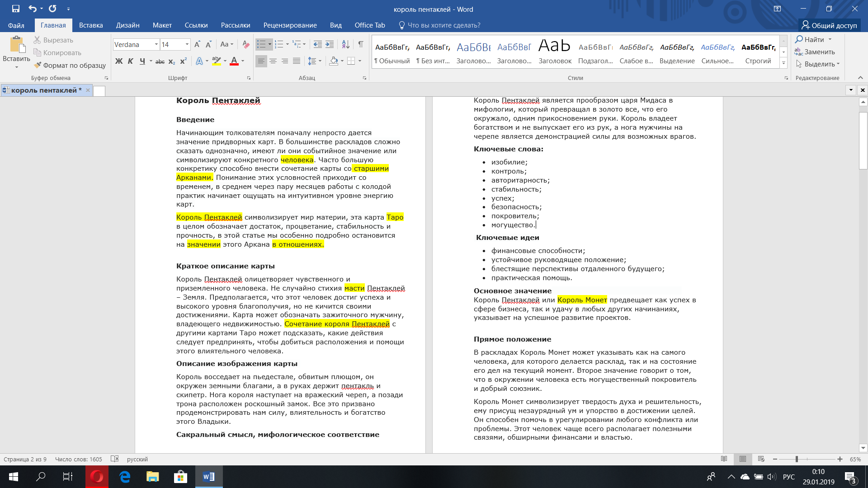868x488 pixels.
Task: Switch to the Вставка ribbon tab
Action: [x=91, y=25]
